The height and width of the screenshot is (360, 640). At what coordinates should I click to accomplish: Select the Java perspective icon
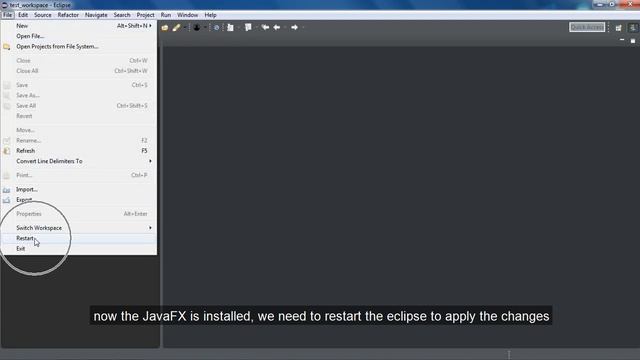coord(633,28)
